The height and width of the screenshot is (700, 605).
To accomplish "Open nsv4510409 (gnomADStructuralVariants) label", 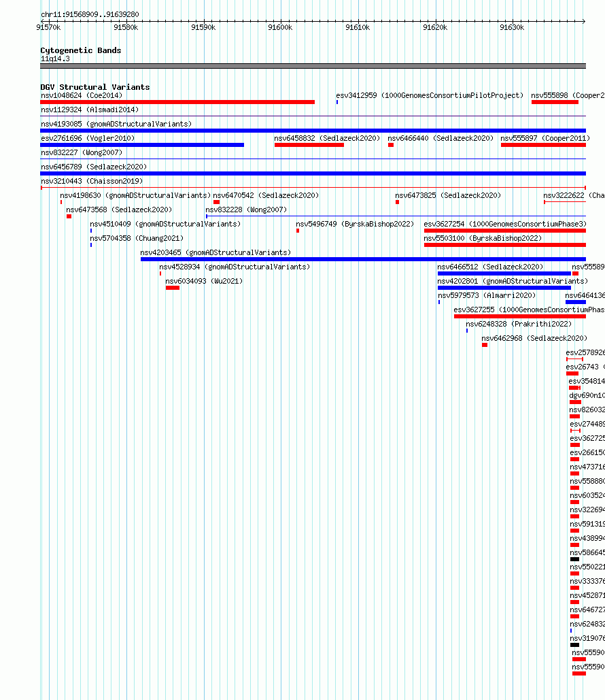I will (165, 224).
